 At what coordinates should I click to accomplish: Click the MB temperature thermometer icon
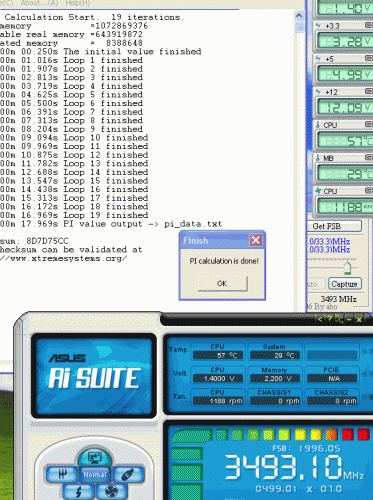[318, 158]
